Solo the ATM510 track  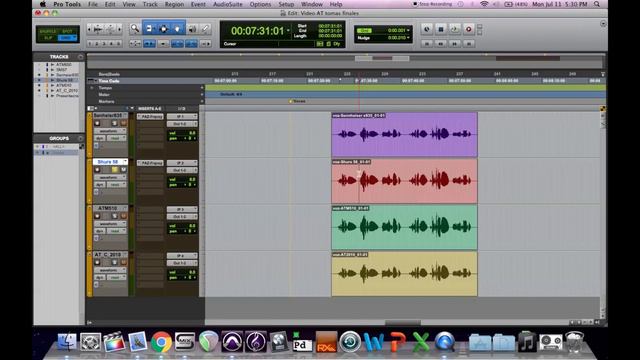115,216
